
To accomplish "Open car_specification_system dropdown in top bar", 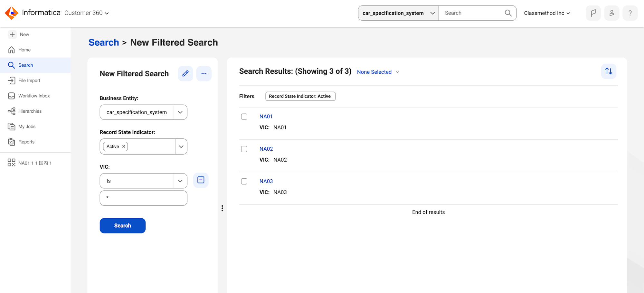I will (x=398, y=13).
